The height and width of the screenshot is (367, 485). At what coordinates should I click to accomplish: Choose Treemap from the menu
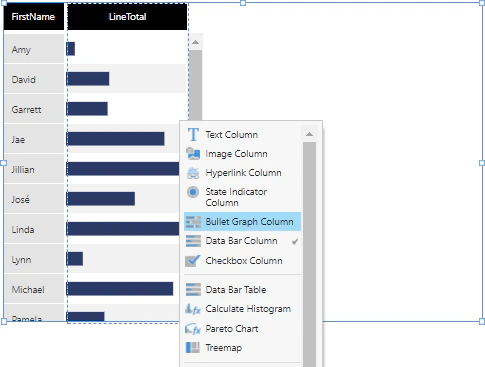[x=242, y=348]
